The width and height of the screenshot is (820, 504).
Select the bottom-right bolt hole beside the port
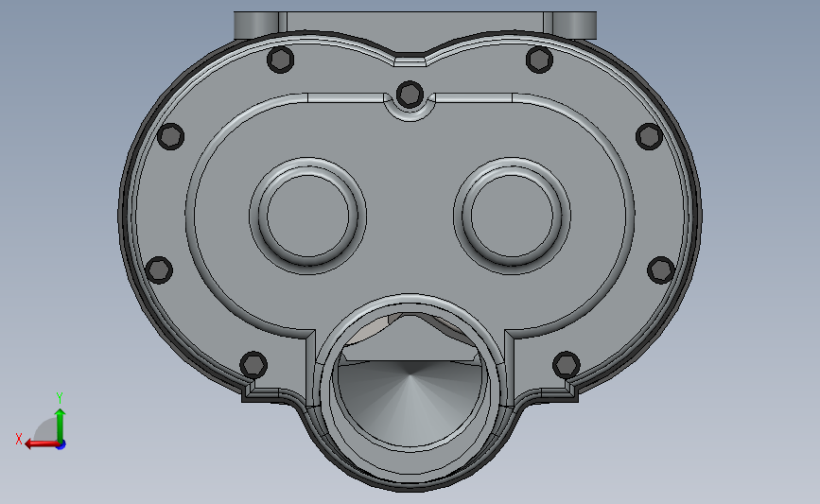tap(567, 364)
